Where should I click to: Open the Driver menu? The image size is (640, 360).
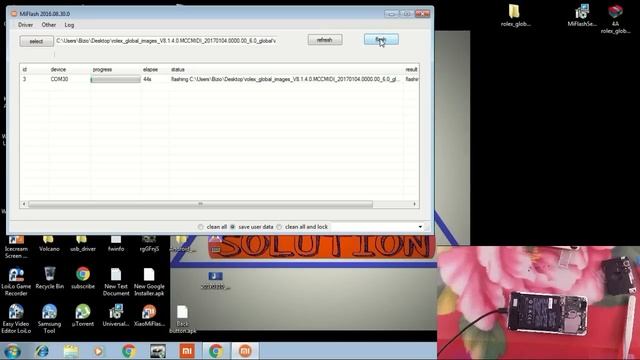25,25
